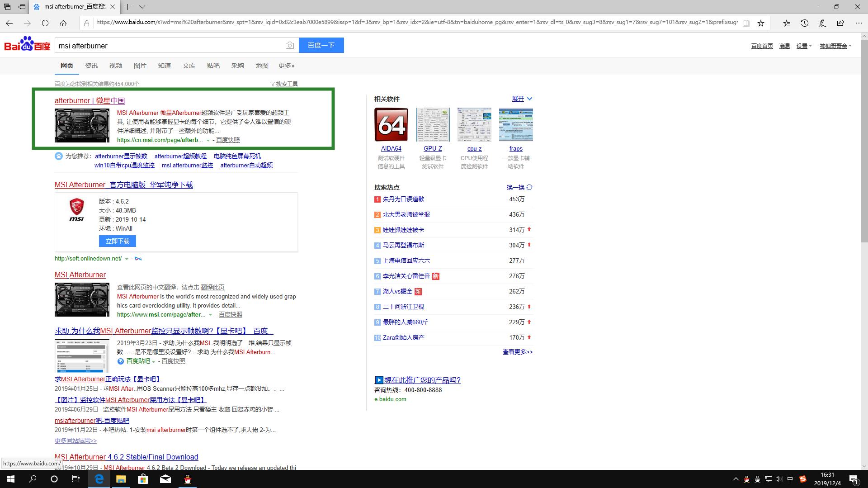The image size is (868, 488).
Task: Switch to the 视频 search tab
Action: coord(115,66)
